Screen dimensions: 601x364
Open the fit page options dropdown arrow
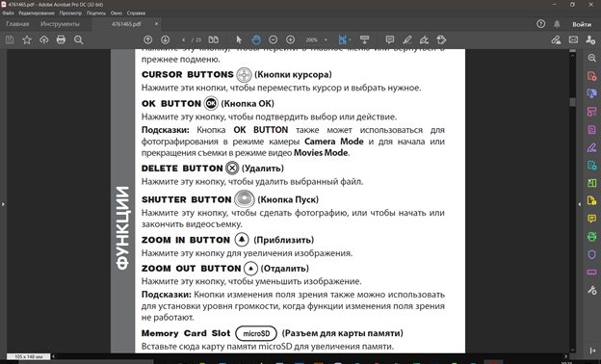click(x=350, y=39)
